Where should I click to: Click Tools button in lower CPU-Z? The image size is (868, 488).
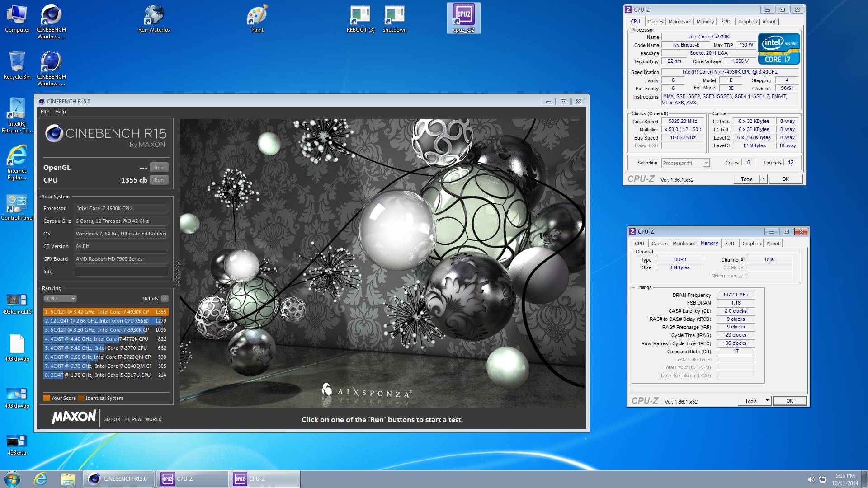(x=751, y=401)
